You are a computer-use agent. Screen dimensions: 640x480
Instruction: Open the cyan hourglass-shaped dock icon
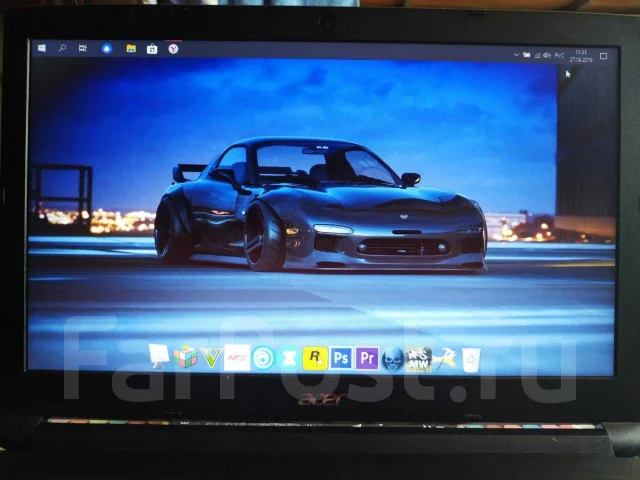coord(289,359)
